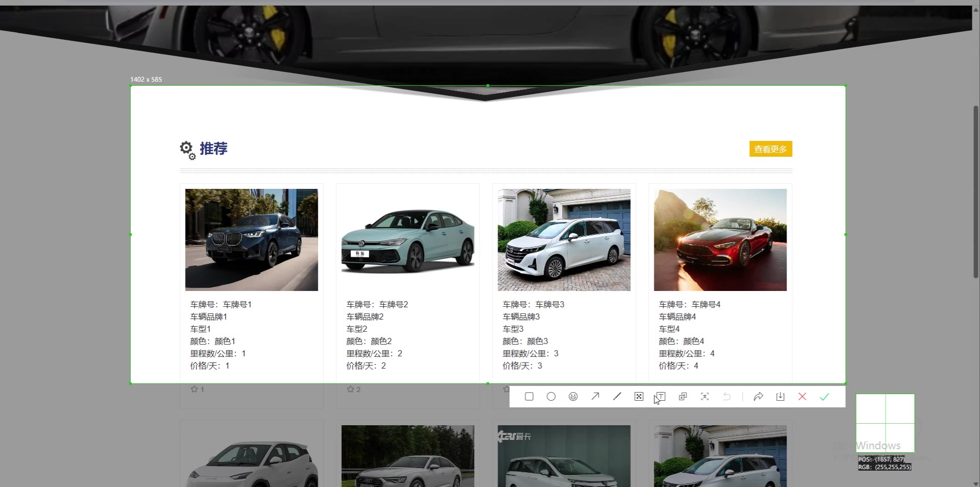The width and height of the screenshot is (980, 487).
Task: Undo the last annotation
Action: 727,397
